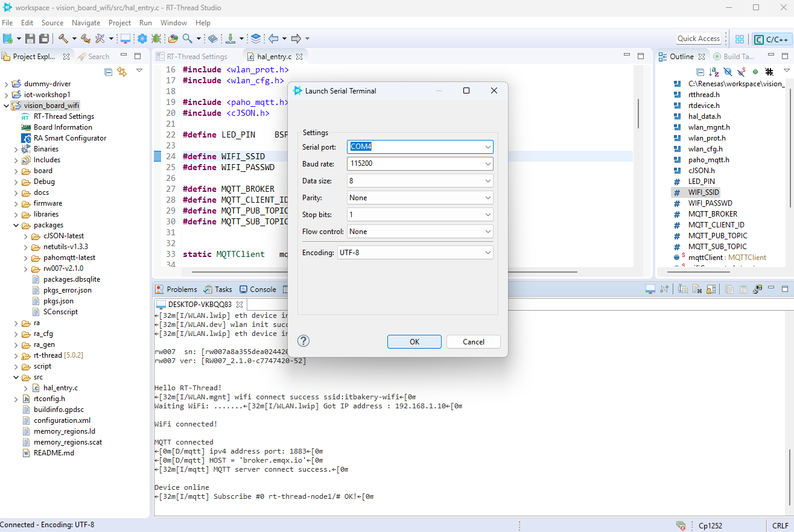The image size is (794, 532).
Task: Click the Save All toolbar icon
Action: point(44,39)
